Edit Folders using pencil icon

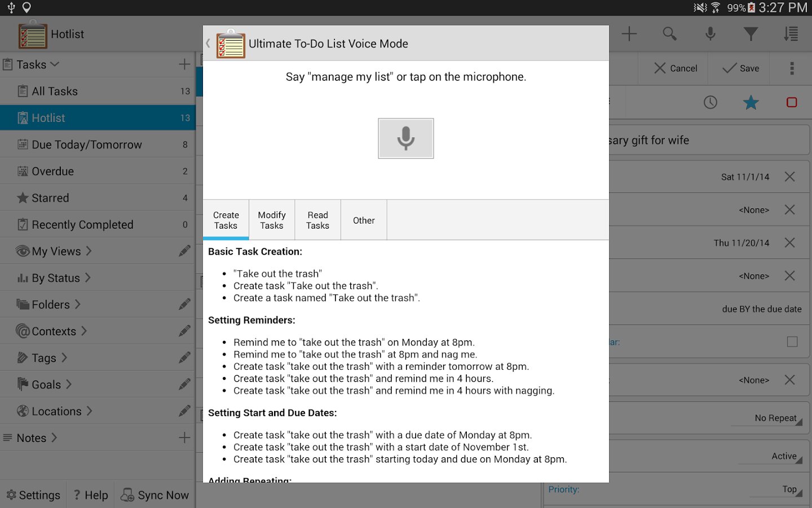[184, 305]
